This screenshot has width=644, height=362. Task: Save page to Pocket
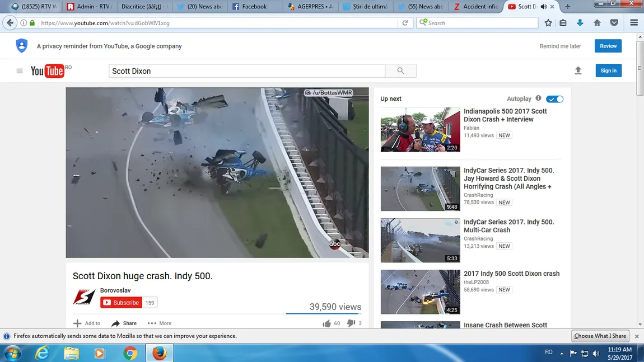tap(614, 23)
